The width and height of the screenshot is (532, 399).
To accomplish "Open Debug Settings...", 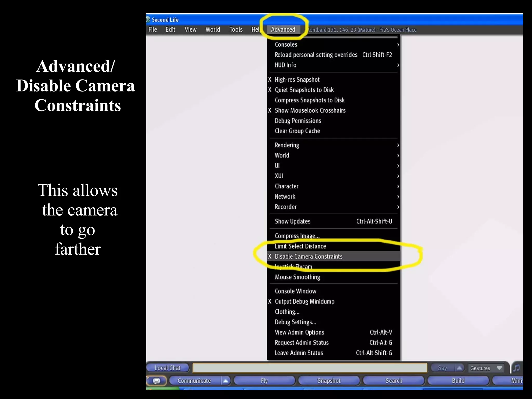I will tap(334, 322).
